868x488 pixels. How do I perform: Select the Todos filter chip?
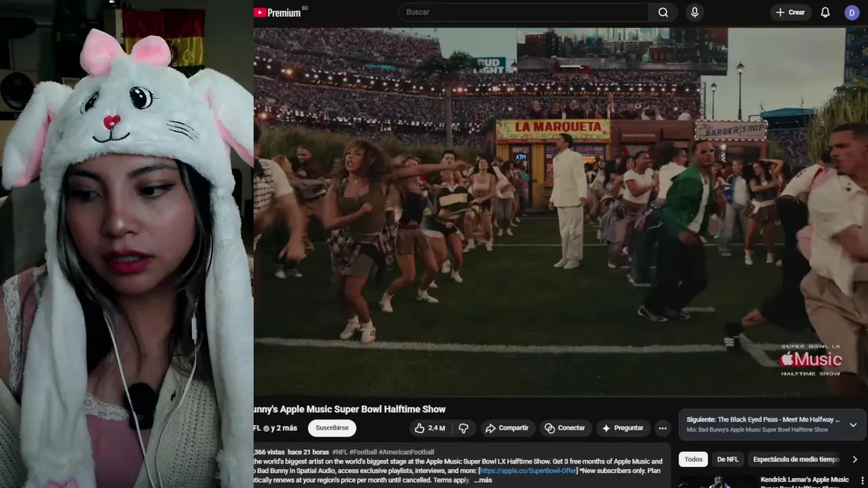(x=693, y=459)
